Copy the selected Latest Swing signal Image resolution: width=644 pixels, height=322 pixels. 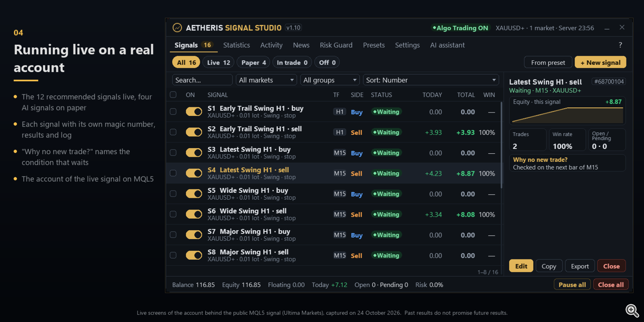point(549,266)
